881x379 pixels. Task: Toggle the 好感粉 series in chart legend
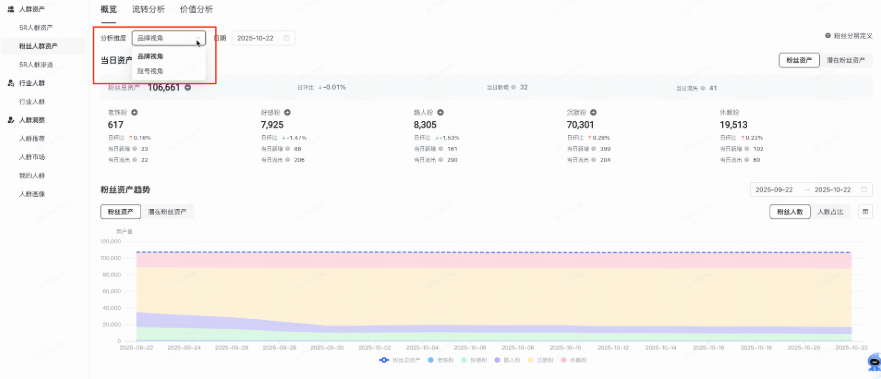point(474,359)
